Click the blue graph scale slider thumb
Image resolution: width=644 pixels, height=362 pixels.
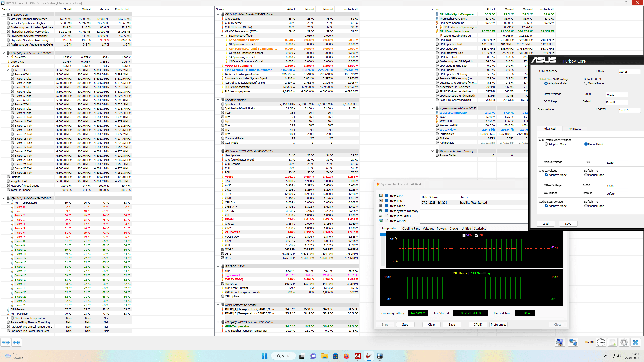click(x=383, y=235)
